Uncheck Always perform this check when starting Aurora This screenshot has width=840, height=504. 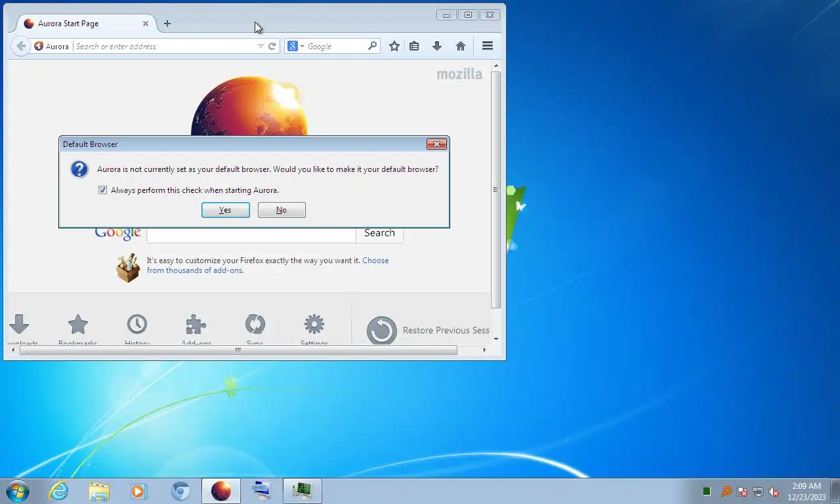click(102, 190)
